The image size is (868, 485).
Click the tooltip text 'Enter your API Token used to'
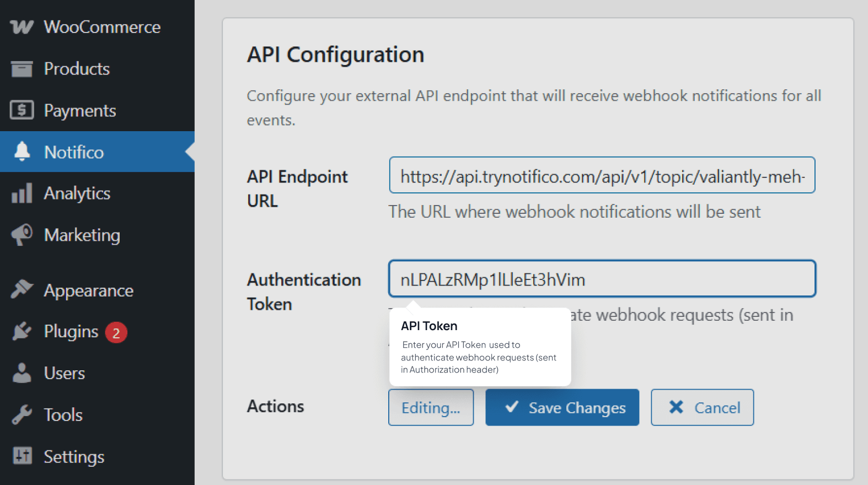coord(461,345)
